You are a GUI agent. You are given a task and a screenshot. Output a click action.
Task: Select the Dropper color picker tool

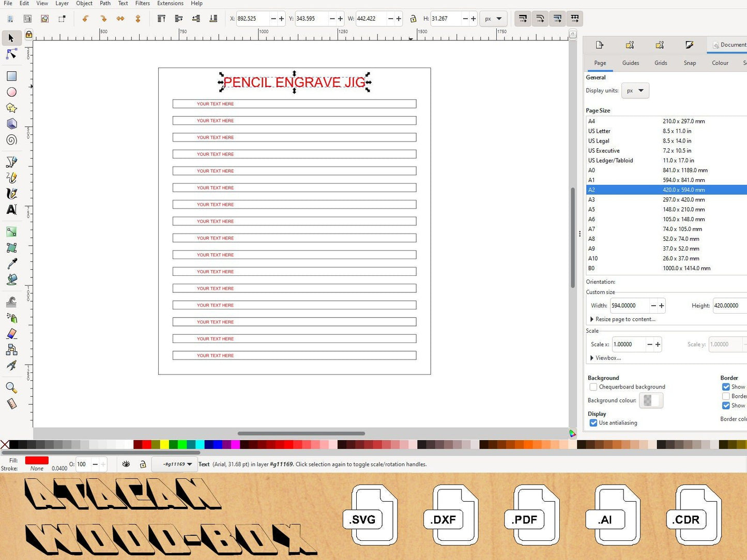click(x=11, y=264)
